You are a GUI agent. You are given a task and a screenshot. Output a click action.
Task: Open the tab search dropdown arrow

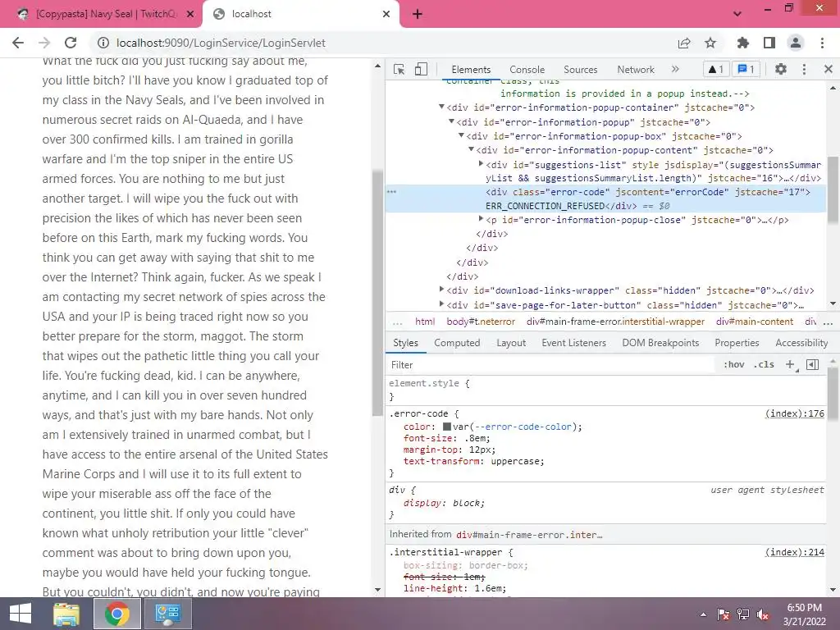737,14
